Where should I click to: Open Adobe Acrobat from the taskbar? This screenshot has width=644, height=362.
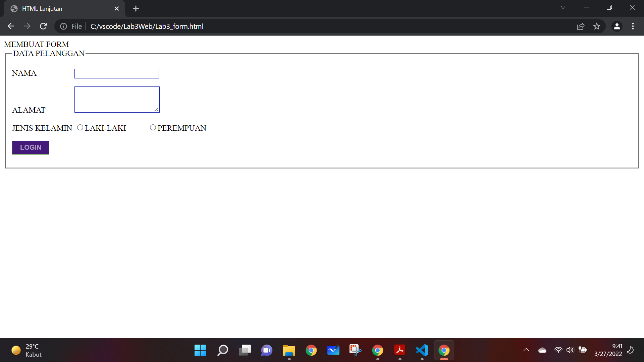[x=399, y=350]
